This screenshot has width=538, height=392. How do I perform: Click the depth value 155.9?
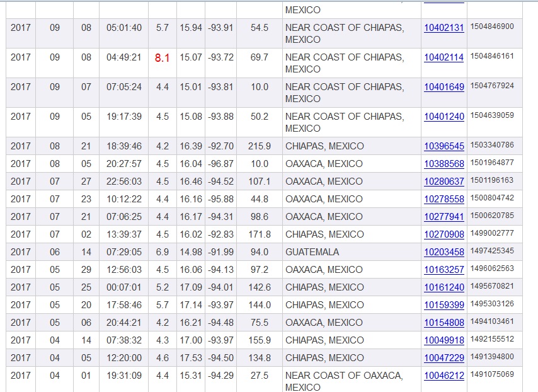coord(260,340)
